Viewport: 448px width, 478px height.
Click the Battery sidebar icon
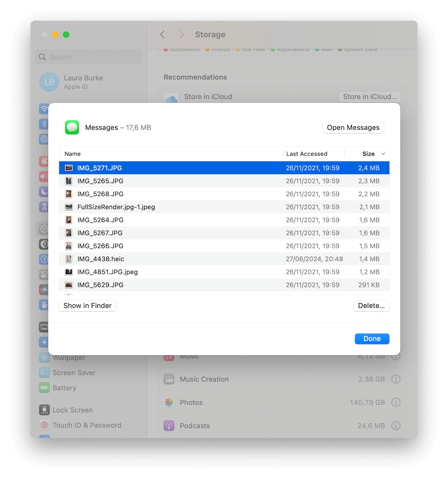44,388
